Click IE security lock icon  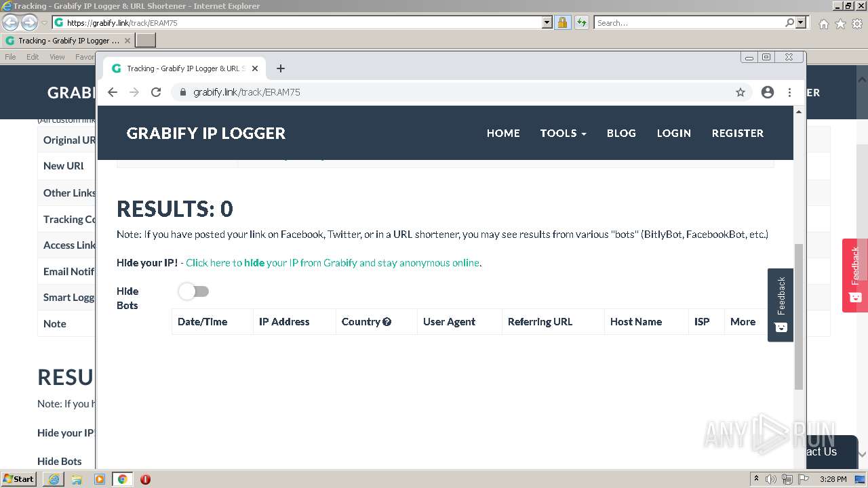562,22
